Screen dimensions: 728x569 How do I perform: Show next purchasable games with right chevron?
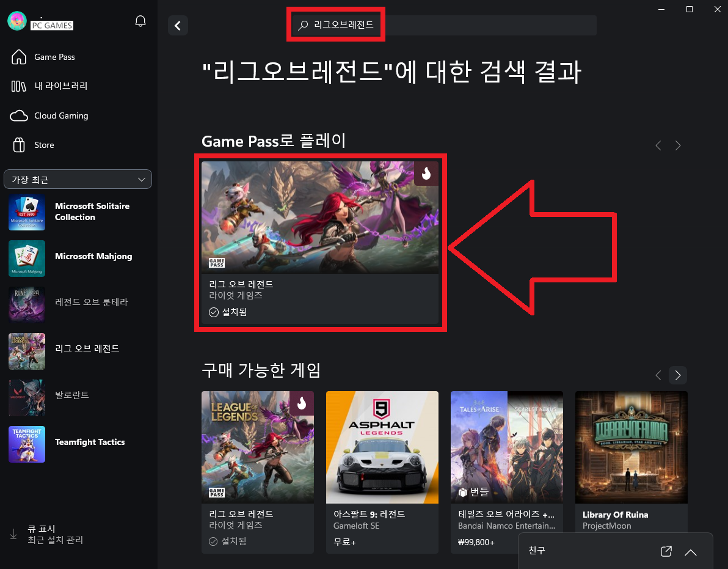tap(678, 375)
